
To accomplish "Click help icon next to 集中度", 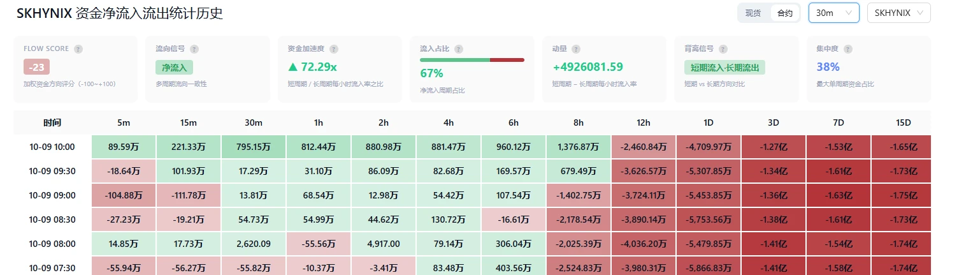I will 848,49.
